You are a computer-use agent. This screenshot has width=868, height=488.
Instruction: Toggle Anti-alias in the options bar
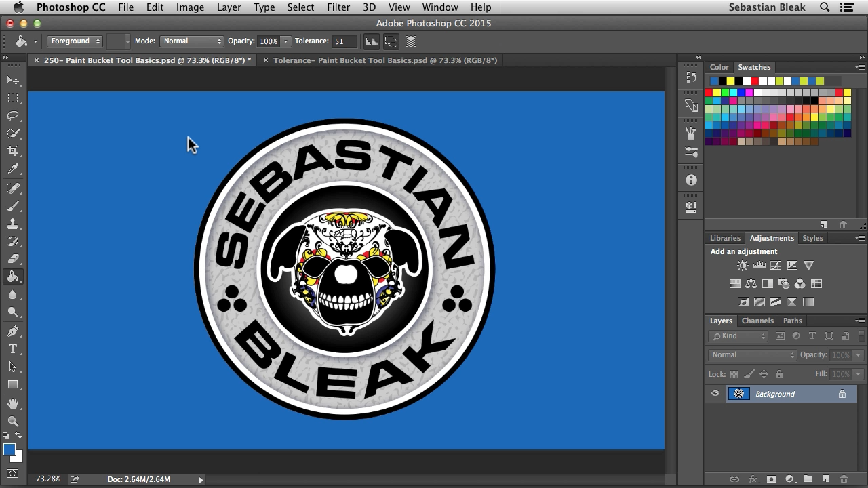coord(372,41)
